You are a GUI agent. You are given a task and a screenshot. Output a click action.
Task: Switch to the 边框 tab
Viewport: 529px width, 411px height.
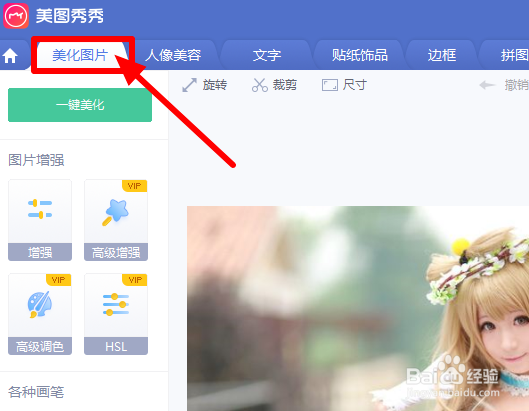(x=442, y=55)
